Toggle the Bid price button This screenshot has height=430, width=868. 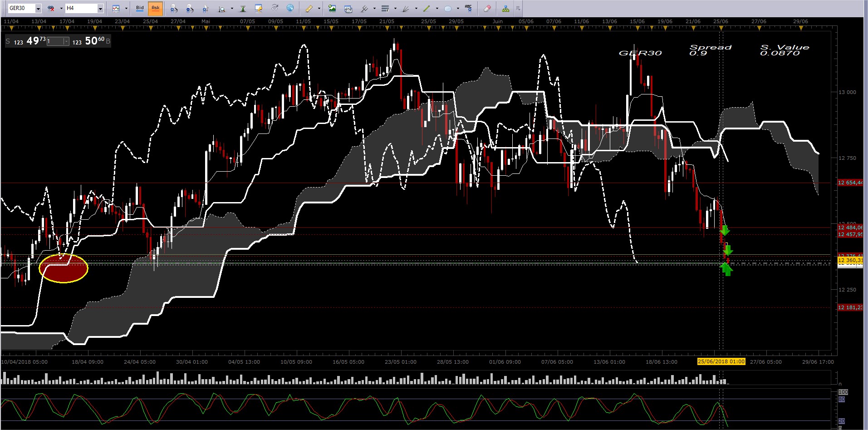(140, 8)
